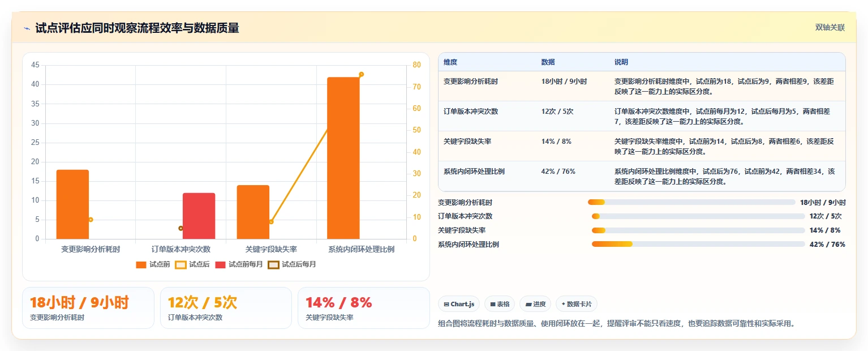
Task: Click the tall 系统内闭环处理比例 bar
Action: [343, 158]
